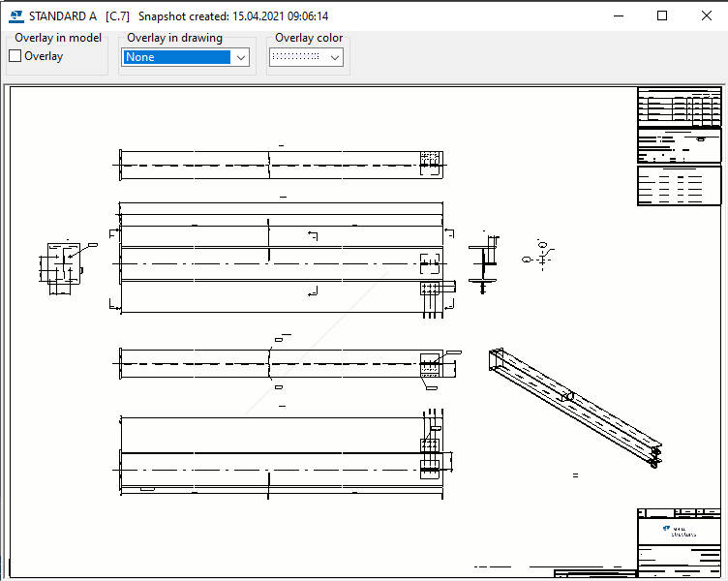The height and width of the screenshot is (581, 728).
Task: Click the second large beam plan view
Action: pyautogui.click(x=280, y=257)
